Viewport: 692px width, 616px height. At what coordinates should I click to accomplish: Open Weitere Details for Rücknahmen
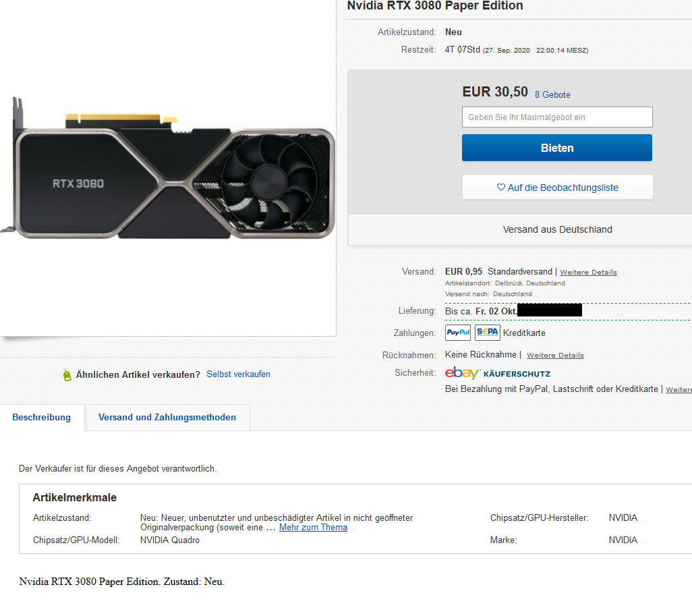(x=554, y=355)
